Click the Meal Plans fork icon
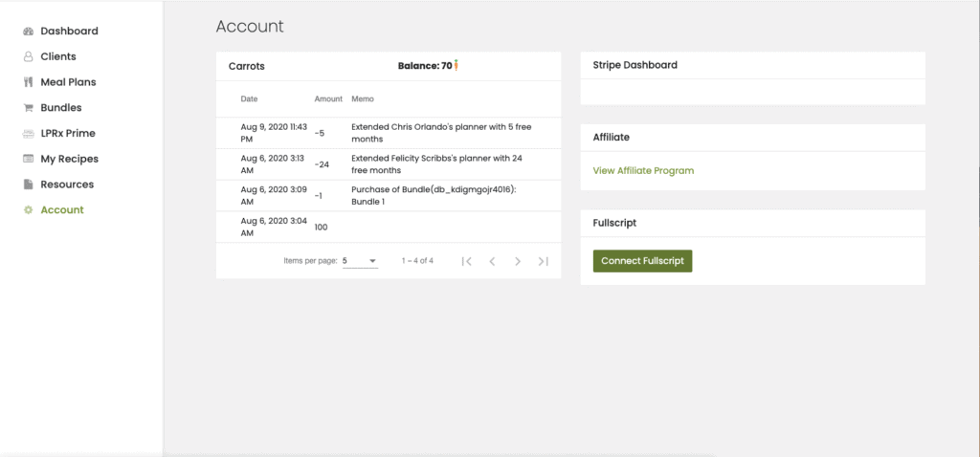 tap(29, 82)
